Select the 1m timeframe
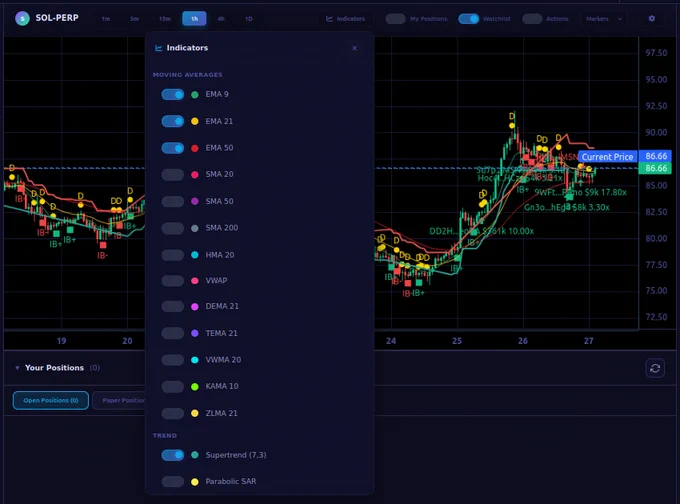Image resolution: width=680 pixels, height=504 pixels. 106,19
